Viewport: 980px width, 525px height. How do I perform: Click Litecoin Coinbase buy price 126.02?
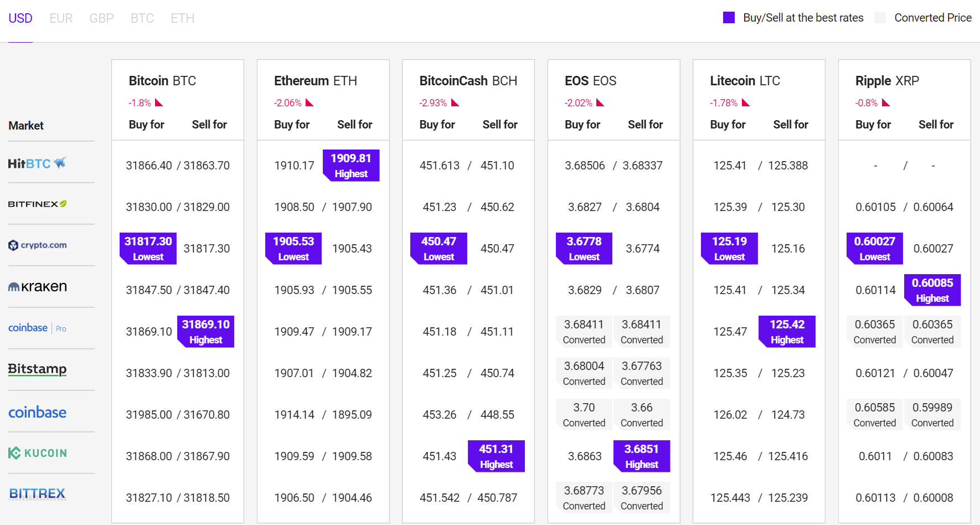tap(730, 415)
